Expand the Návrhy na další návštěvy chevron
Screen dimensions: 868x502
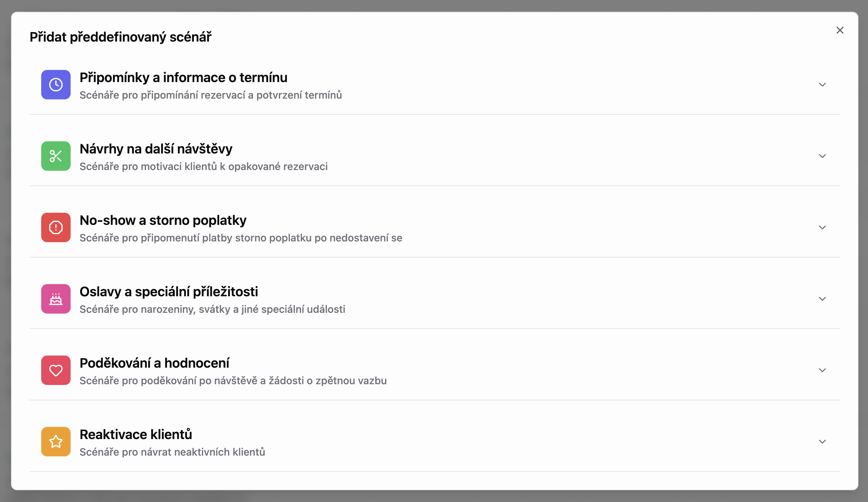click(822, 156)
